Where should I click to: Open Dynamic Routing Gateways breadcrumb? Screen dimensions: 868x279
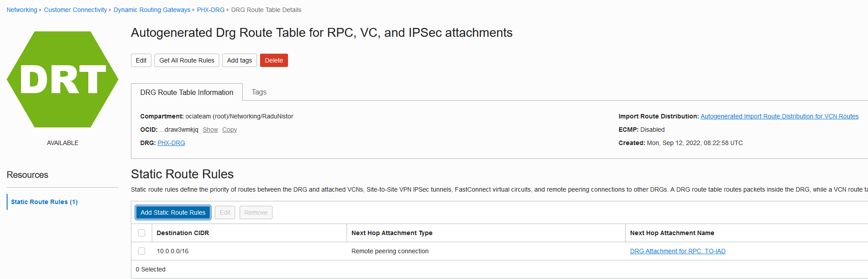pos(152,10)
